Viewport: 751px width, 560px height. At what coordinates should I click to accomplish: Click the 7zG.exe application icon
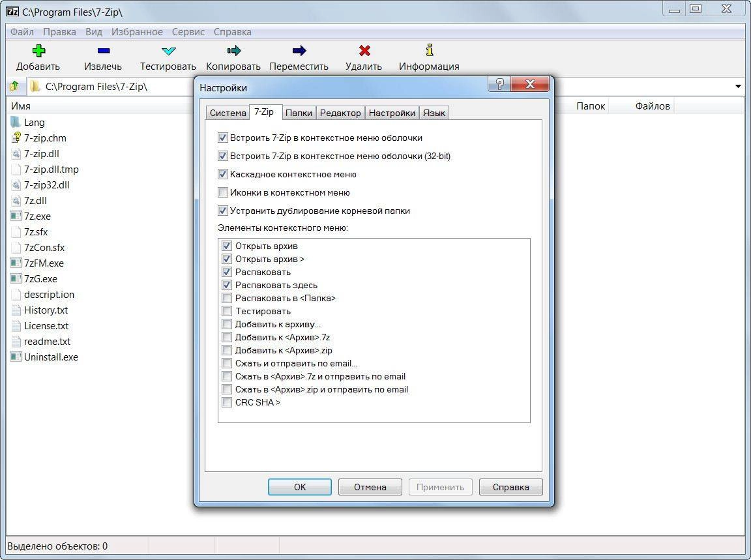click(16, 279)
